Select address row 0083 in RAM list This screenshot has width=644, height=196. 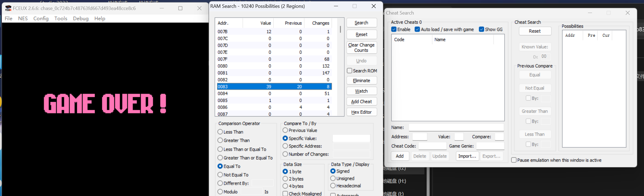[x=274, y=87]
